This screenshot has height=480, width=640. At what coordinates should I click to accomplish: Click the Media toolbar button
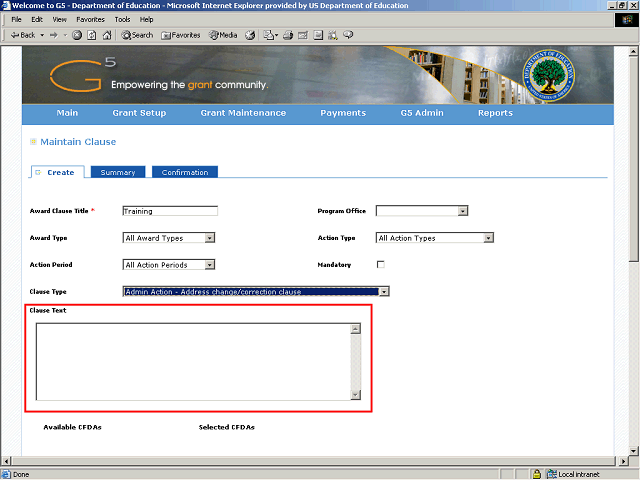(x=223, y=36)
